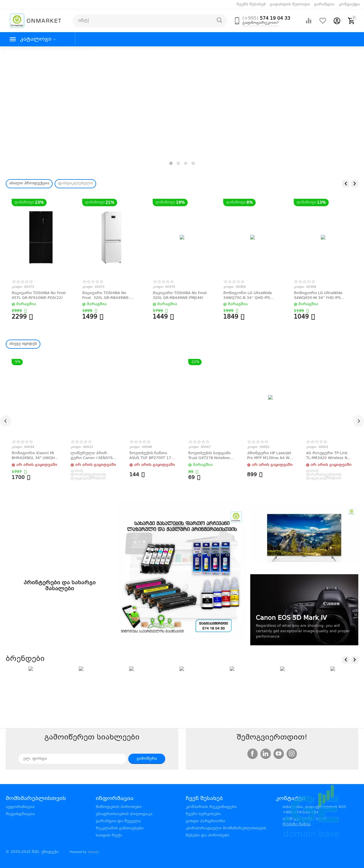Screen dimensions: 364x868
Task: Show next products in new products carousel
Action: pos(355,184)
